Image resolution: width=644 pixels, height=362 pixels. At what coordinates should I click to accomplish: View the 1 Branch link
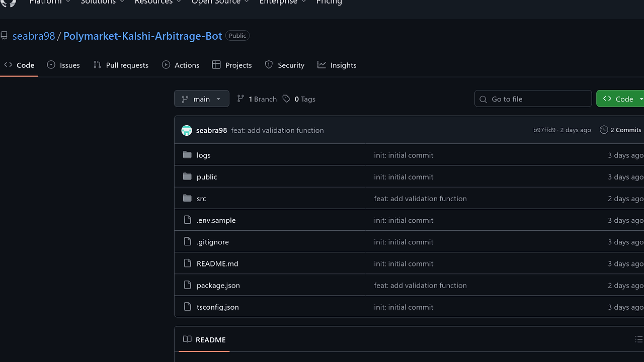coord(257,99)
